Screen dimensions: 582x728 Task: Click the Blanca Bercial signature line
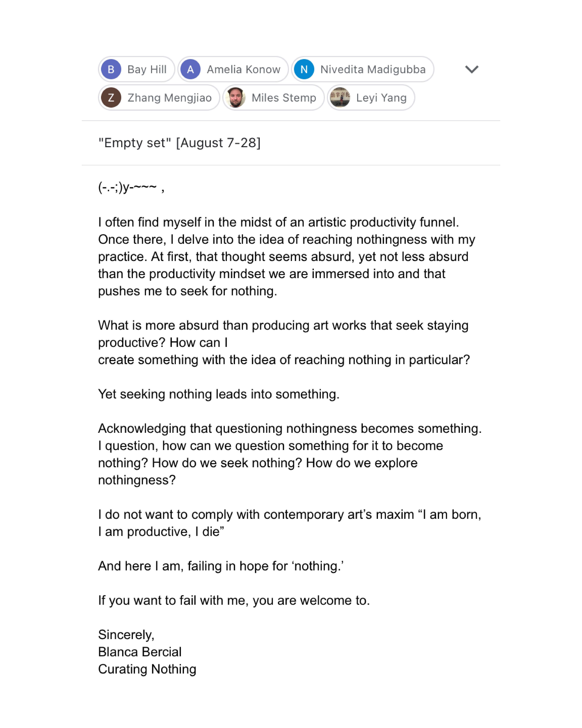[x=140, y=652]
